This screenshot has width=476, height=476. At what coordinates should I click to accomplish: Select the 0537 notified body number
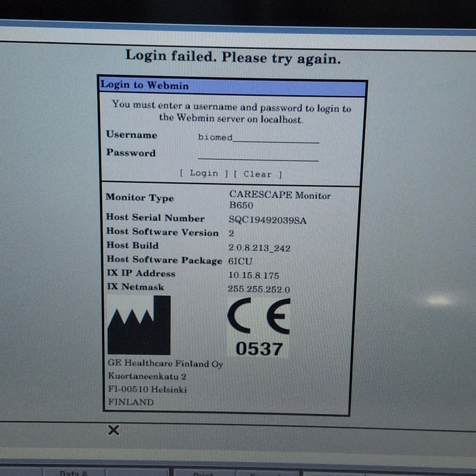coord(258,349)
